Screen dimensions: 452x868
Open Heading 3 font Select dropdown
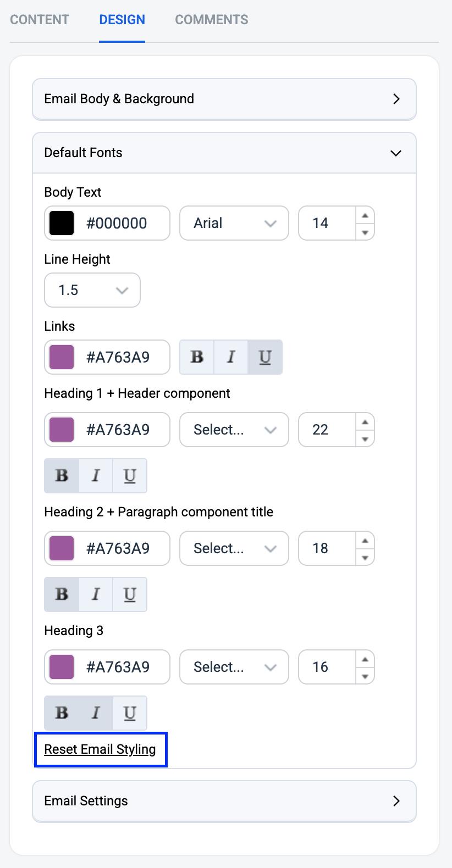234,667
